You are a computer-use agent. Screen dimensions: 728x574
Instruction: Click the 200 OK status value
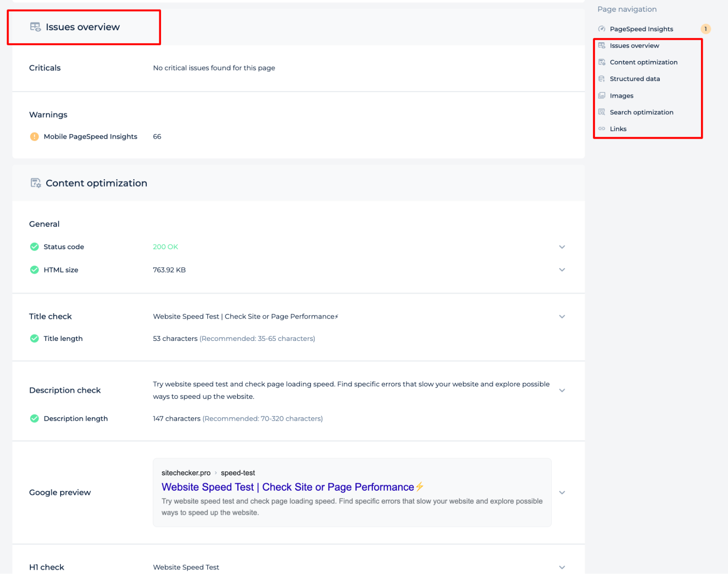tap(165, 247)
